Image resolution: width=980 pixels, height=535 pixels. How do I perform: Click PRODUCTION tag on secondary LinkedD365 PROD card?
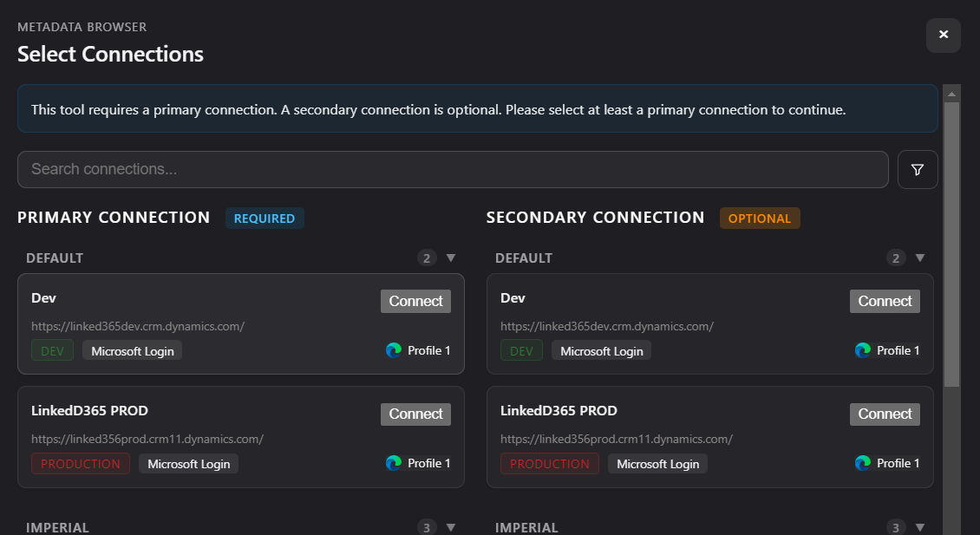coord(549,464)
